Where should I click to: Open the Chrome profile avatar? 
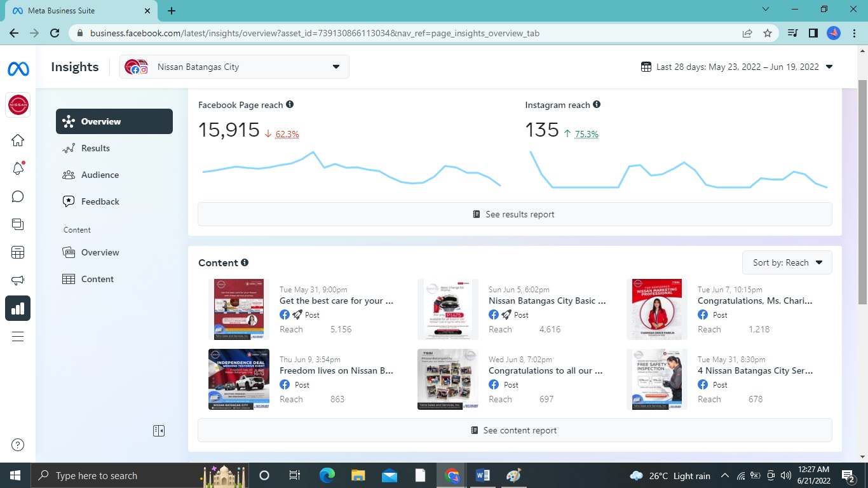834,33
